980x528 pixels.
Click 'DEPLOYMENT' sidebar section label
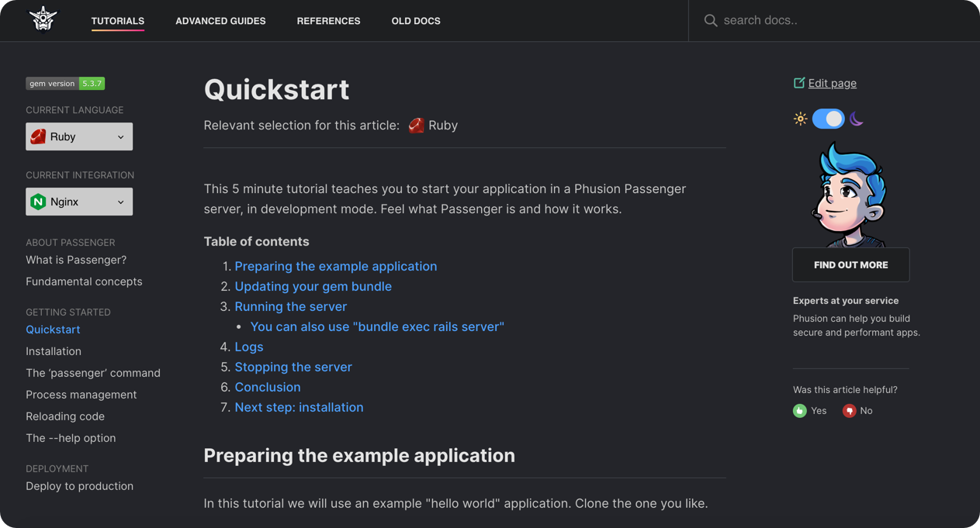(57, 469)
